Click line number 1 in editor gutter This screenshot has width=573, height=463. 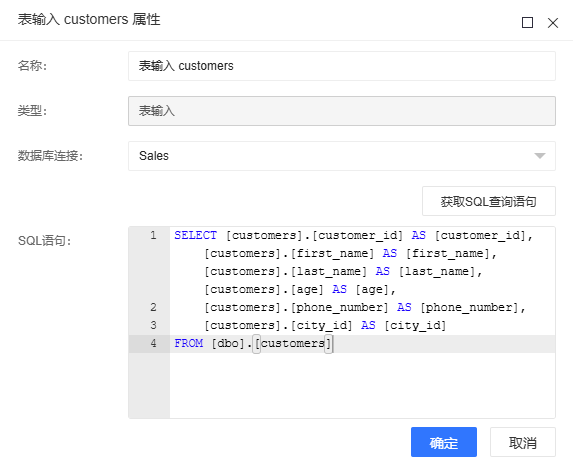click(x=153, y=235)
